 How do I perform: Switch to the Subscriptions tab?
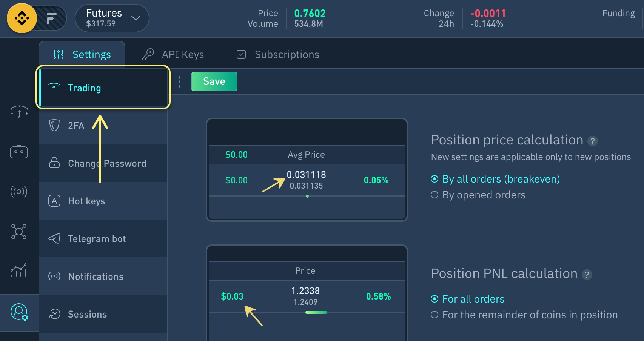click(278, 55)
